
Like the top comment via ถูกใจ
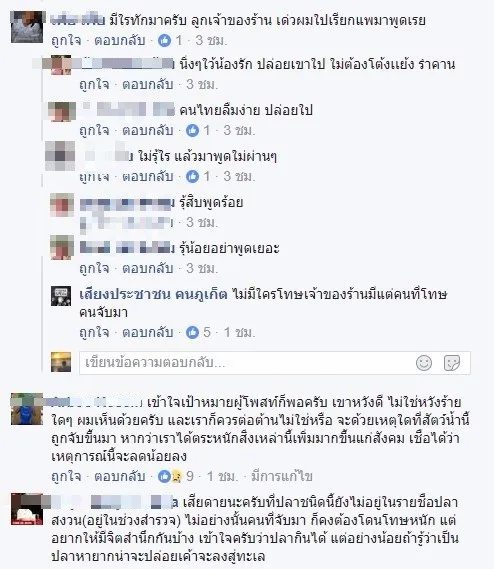click(66, 40)
